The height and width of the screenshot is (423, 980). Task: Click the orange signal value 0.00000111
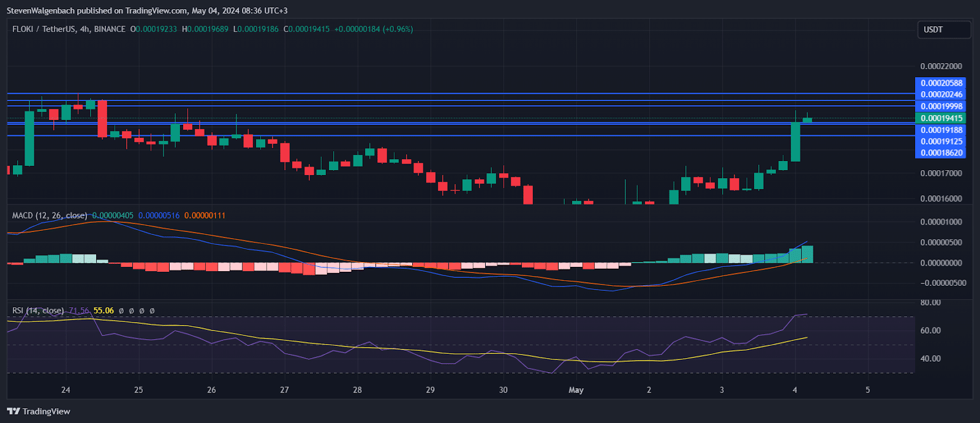point(205,215)
